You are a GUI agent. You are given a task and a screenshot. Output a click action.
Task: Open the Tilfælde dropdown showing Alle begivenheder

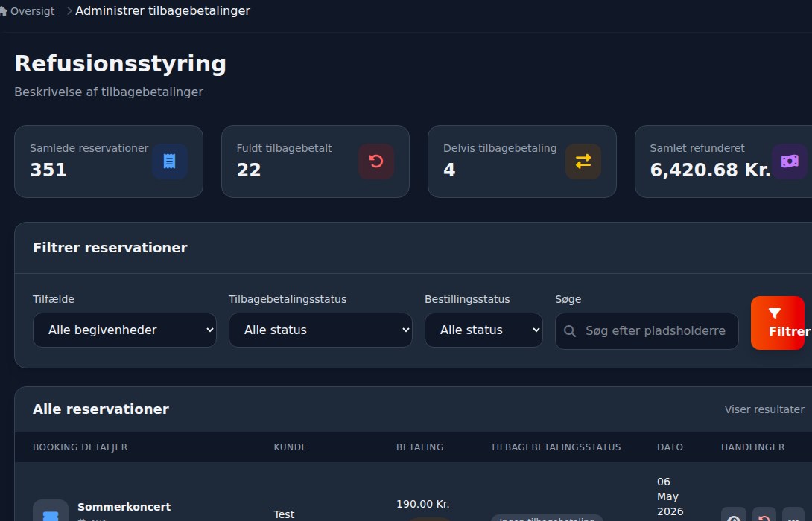(x=124, y=330)
